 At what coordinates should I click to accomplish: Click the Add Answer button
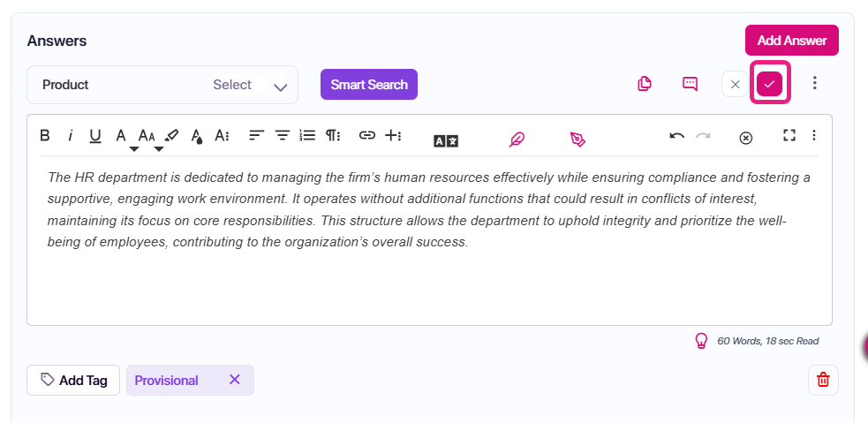tap(791, 41)
